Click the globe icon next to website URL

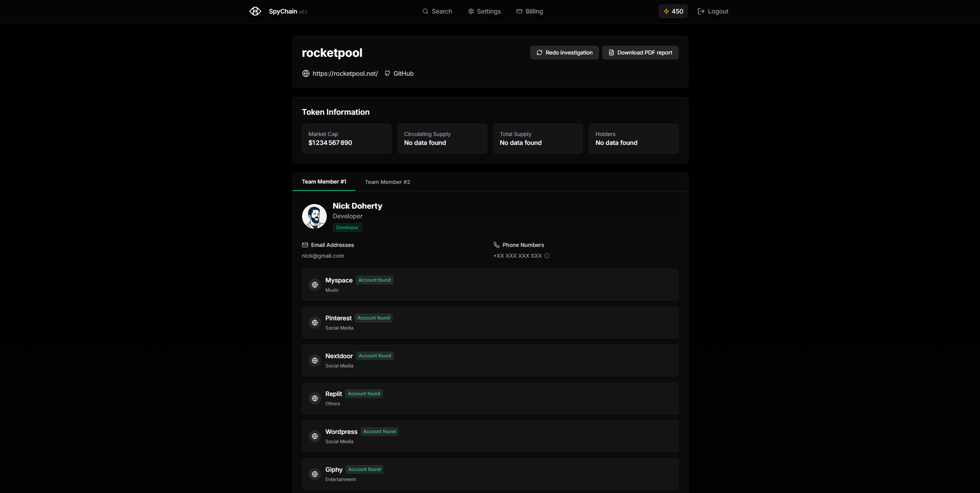point(306,73)
